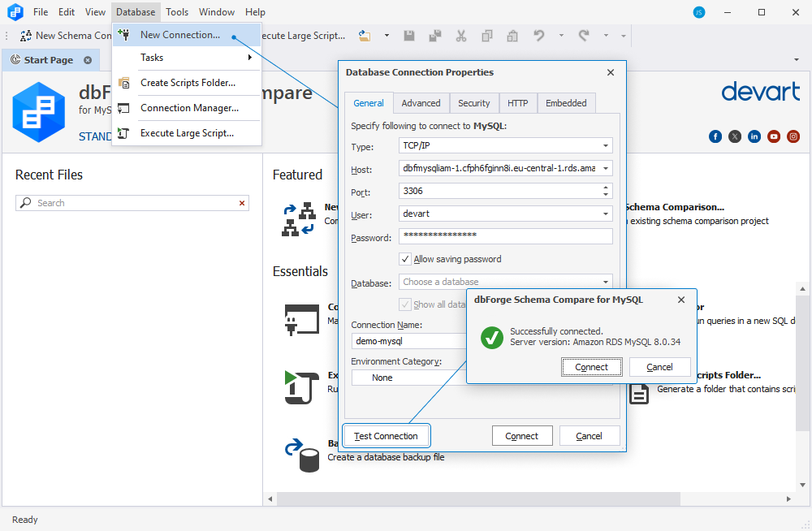
Task: Expand the connection Type dropdown
Action: point(606,145)
